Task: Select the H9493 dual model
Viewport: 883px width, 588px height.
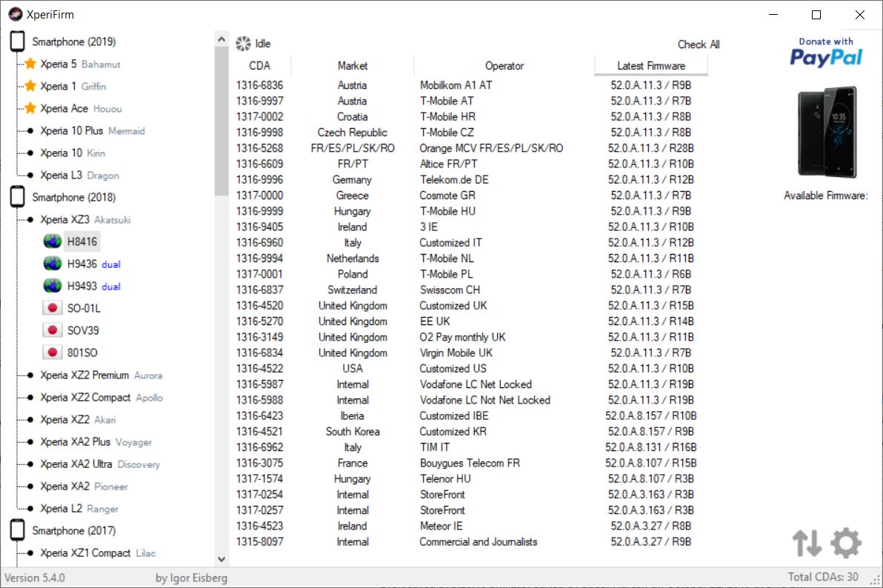Action: tap(81, 286)
